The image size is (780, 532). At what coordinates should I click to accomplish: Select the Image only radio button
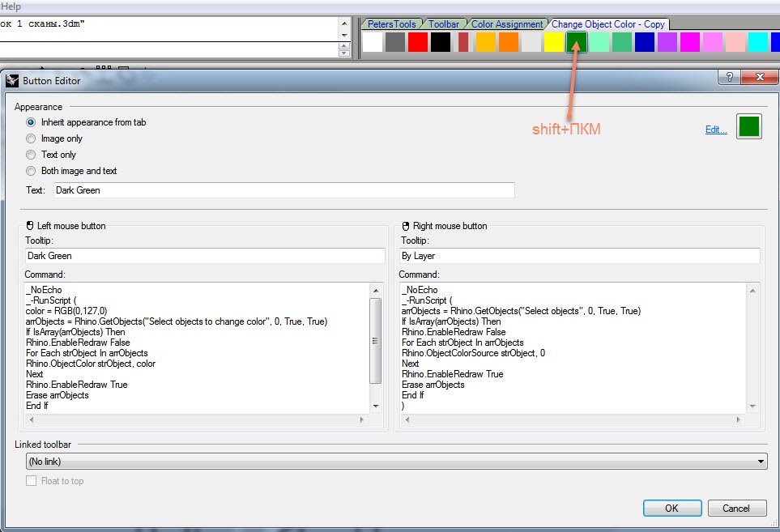(31, 138)
